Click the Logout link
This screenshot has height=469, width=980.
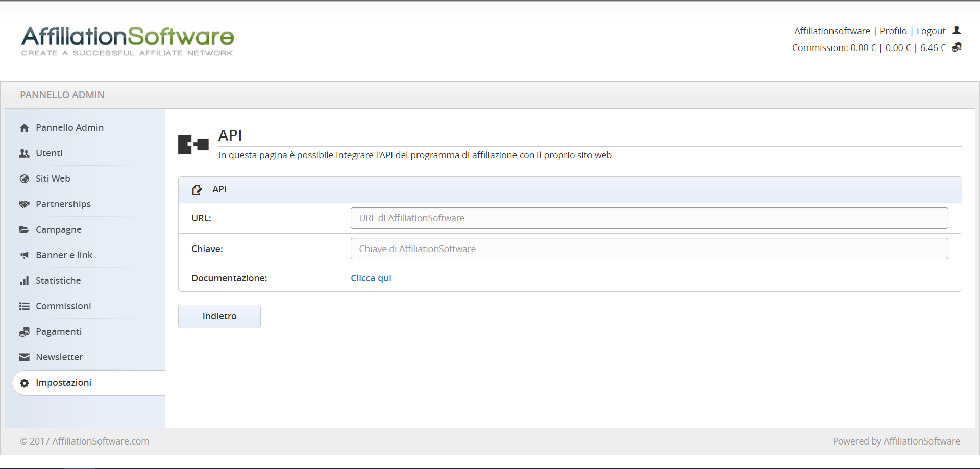931,31
